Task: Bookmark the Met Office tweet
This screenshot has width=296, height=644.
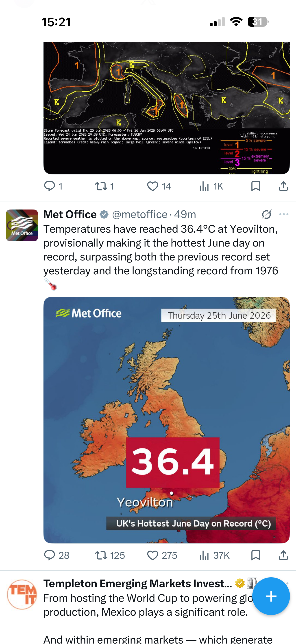Action: pyautogui.click(x=256, y=555)
